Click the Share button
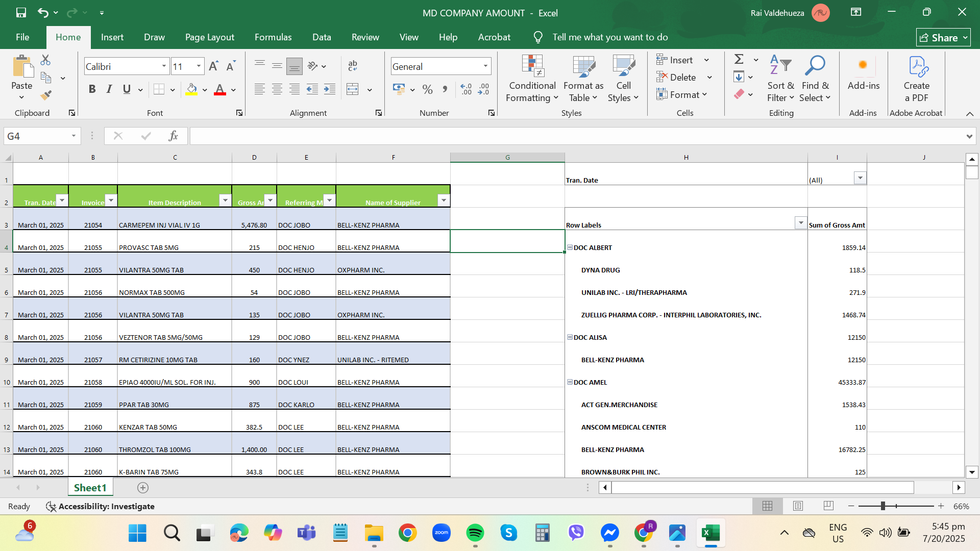The width and height of the screenshot is (980, 551). pyautogui.click(x=943, y=38)
